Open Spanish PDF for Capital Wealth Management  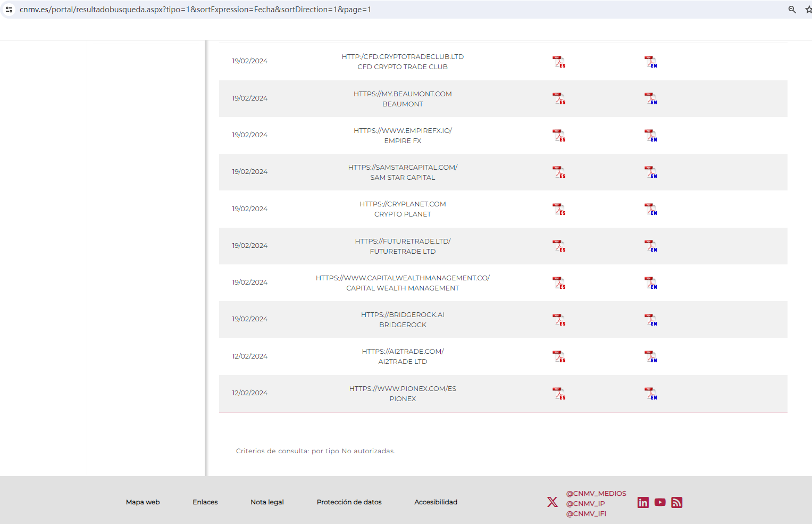(559, 283)
